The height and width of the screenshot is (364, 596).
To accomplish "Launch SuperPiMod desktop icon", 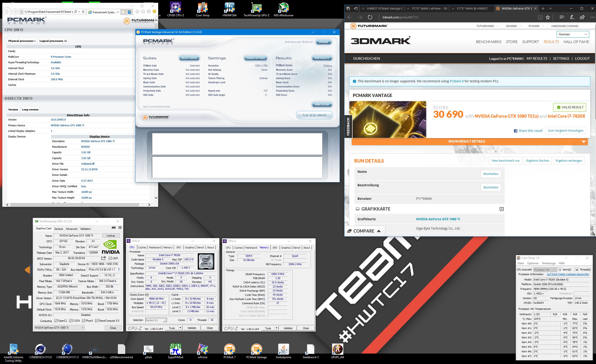I will click(175, 351).
